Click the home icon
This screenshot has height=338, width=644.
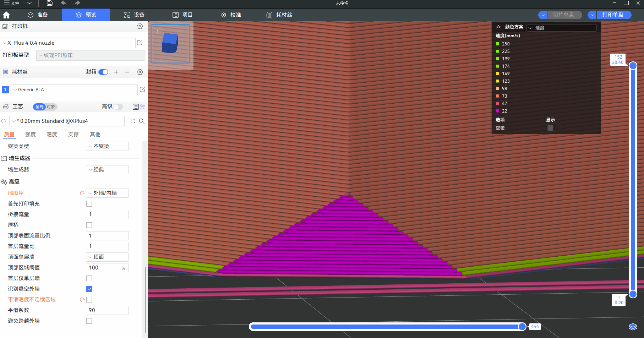tap(6, 15)
